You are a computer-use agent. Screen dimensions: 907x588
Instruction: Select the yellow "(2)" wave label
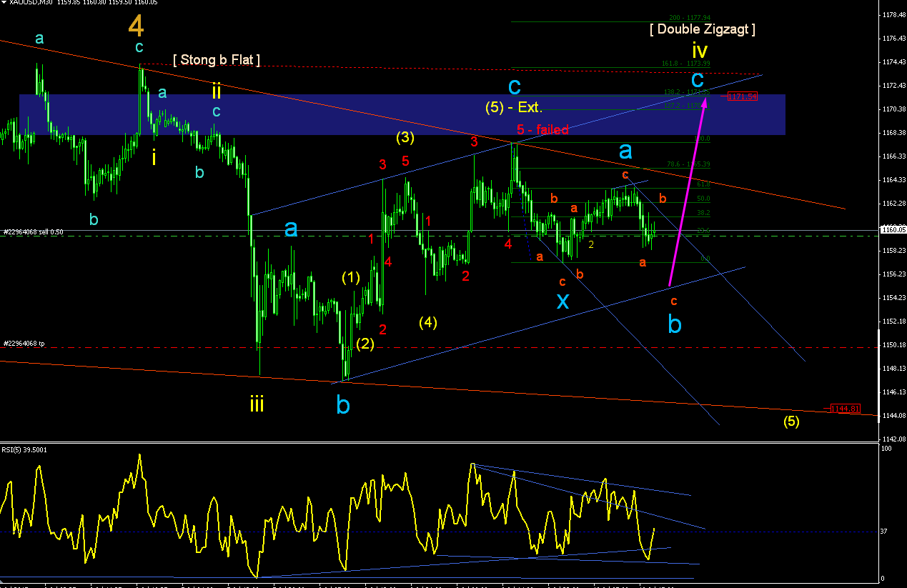coord(365,344)
